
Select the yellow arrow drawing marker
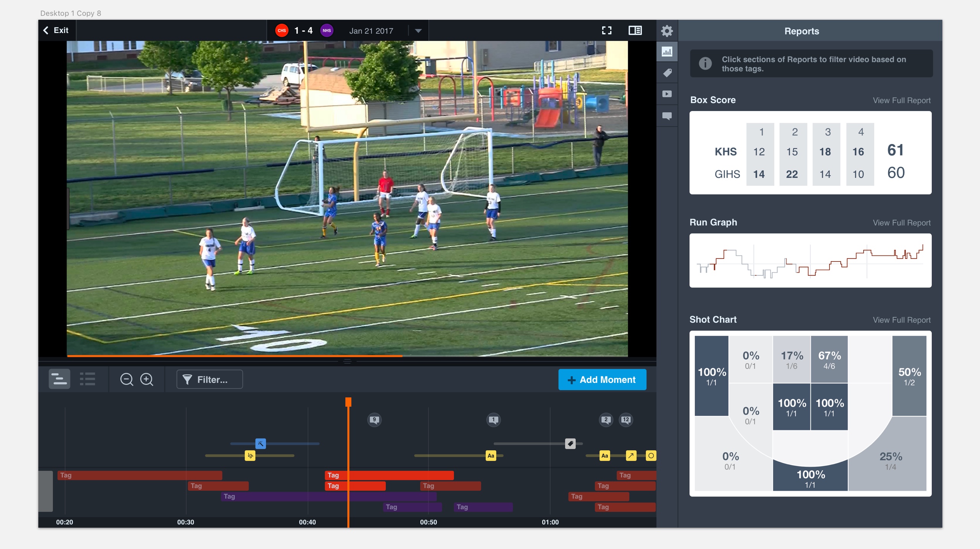pos(631,456)
